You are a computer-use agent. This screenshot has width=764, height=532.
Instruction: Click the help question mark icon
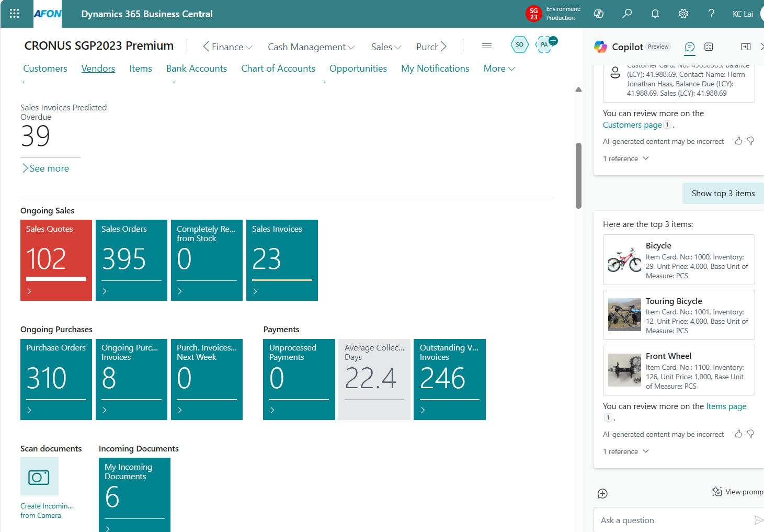click(x=711, y=14)
